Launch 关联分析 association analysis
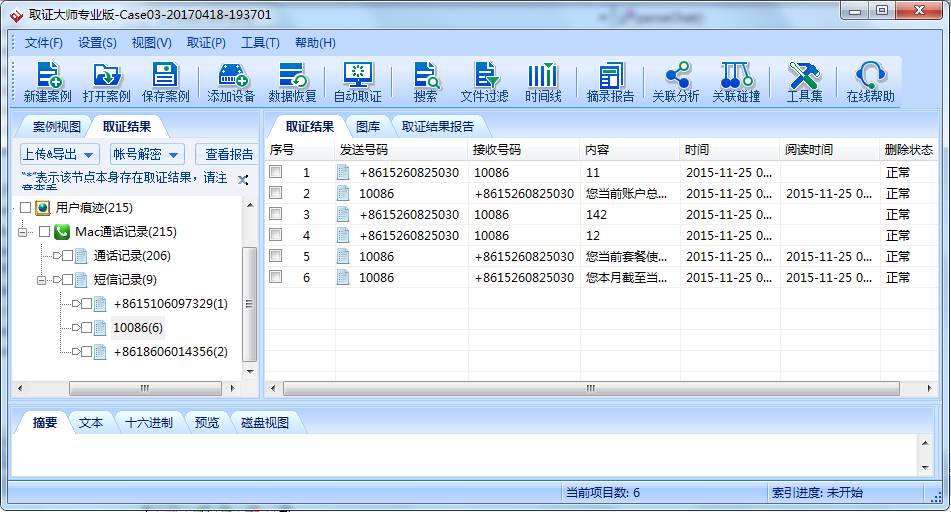The width and height of the screenshot is (951, 512). pos(675,82)
